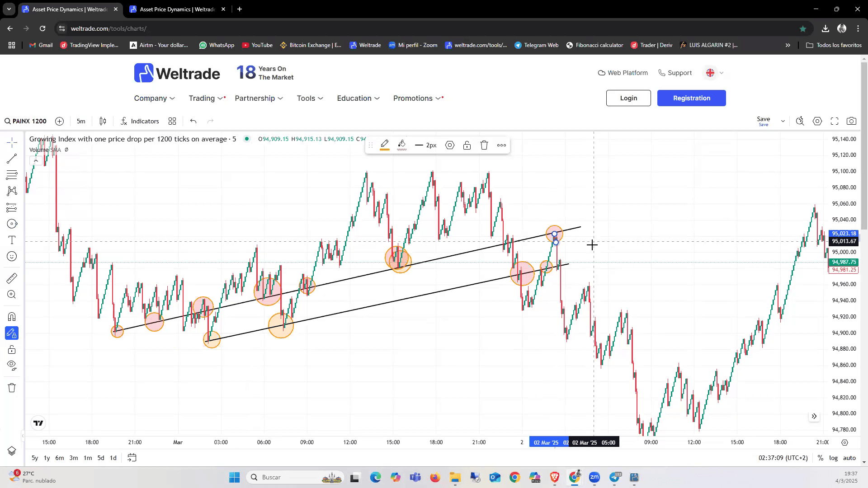Screen dimensions: 868x488
Task: Open the Education navigation menu
Action: 358,98
